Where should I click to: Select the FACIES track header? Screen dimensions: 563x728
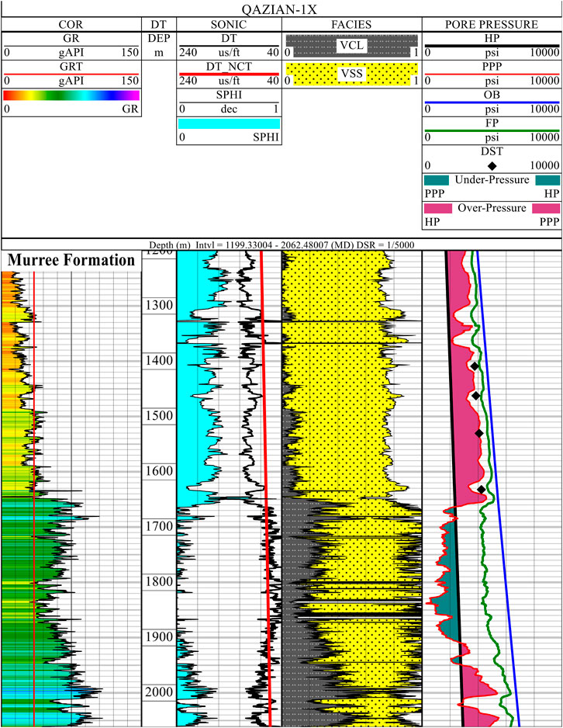[351, 24]
